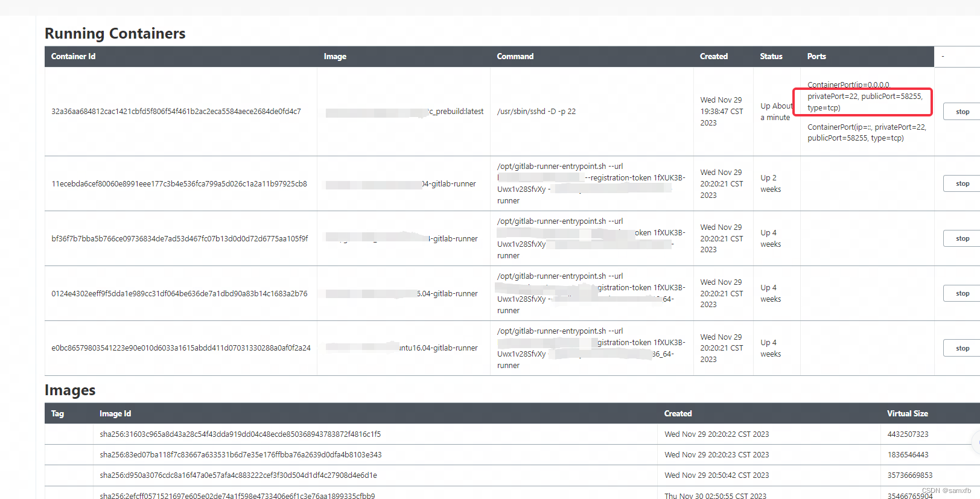Stop the c_prebuild:latest sshd container

pos(962,112)
